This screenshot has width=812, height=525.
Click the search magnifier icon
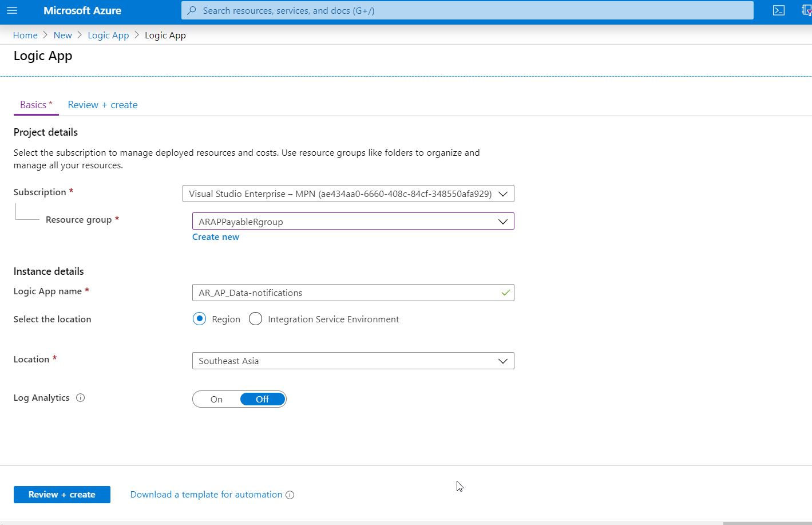coord(192,10)
